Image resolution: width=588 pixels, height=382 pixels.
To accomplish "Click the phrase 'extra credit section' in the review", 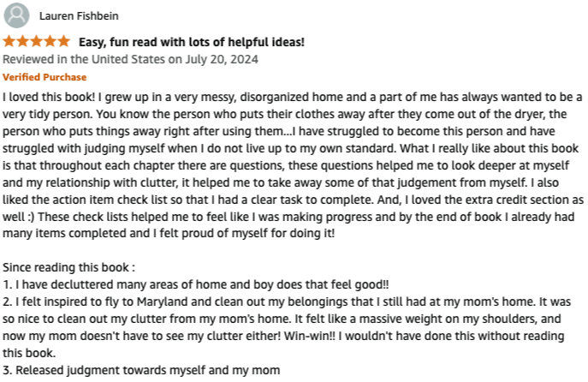I will [508, 200].
